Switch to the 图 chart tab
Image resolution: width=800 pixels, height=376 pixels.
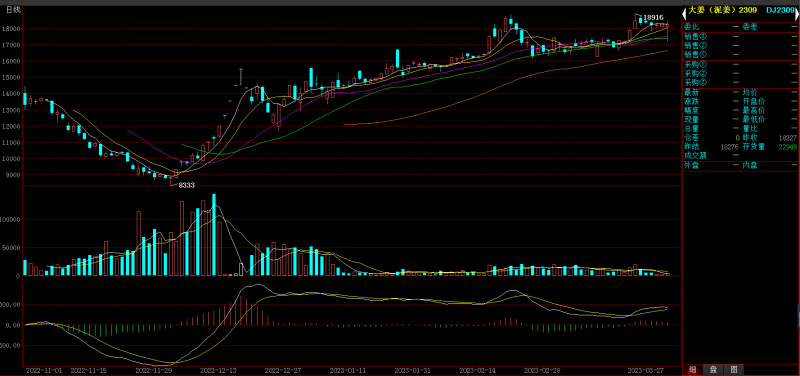click(x=733, y=370)
